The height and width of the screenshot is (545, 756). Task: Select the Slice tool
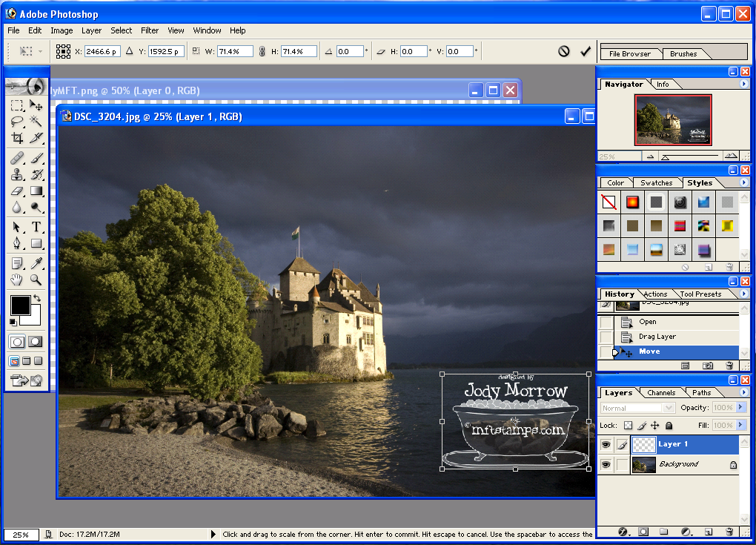(36, 138)
